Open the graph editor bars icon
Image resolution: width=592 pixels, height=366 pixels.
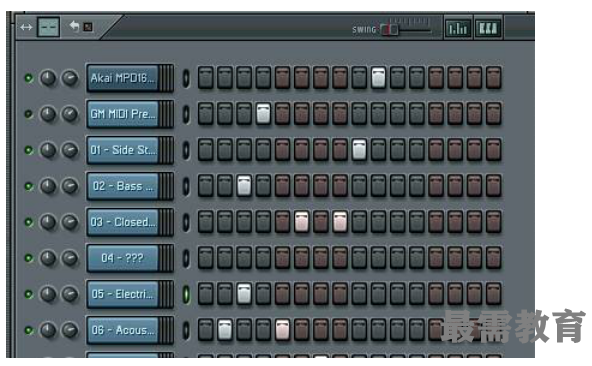point(458,28)
